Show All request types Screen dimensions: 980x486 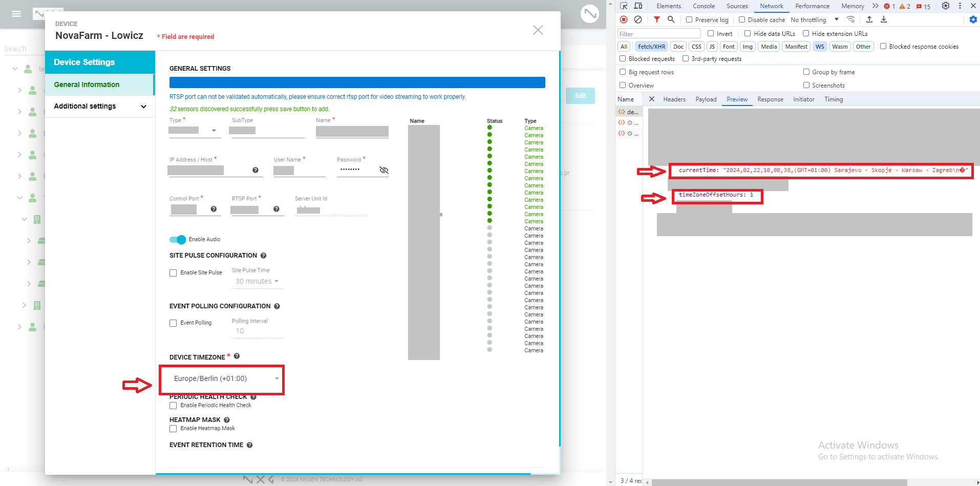pyautogui.click(x=624, y=47)
